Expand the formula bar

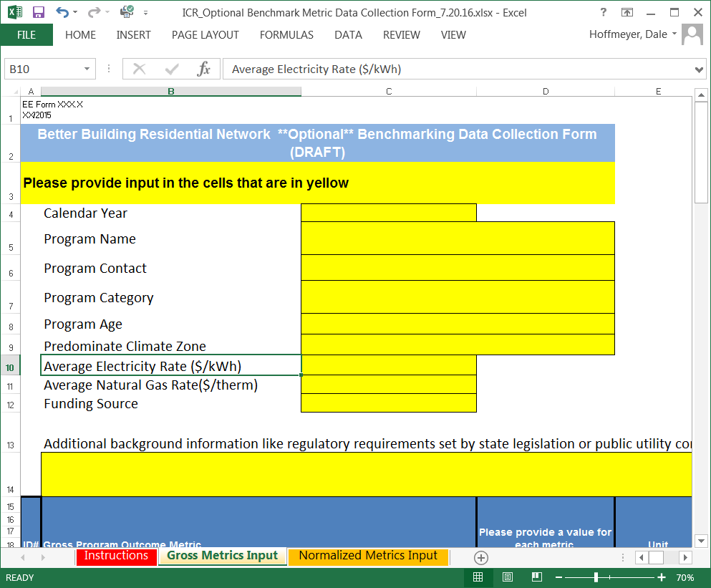(700, 69)
